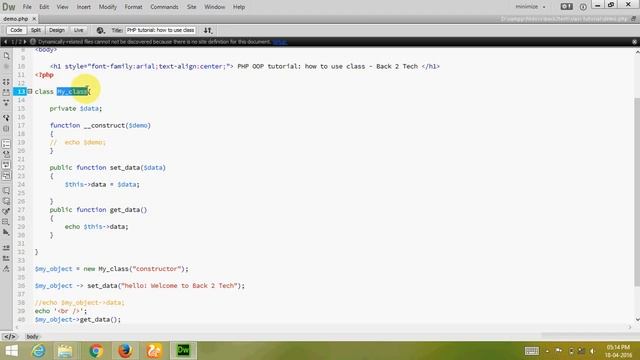Toggle Highlight Invalid Code option
Viewport: 640px width, 360px height.
6,154
